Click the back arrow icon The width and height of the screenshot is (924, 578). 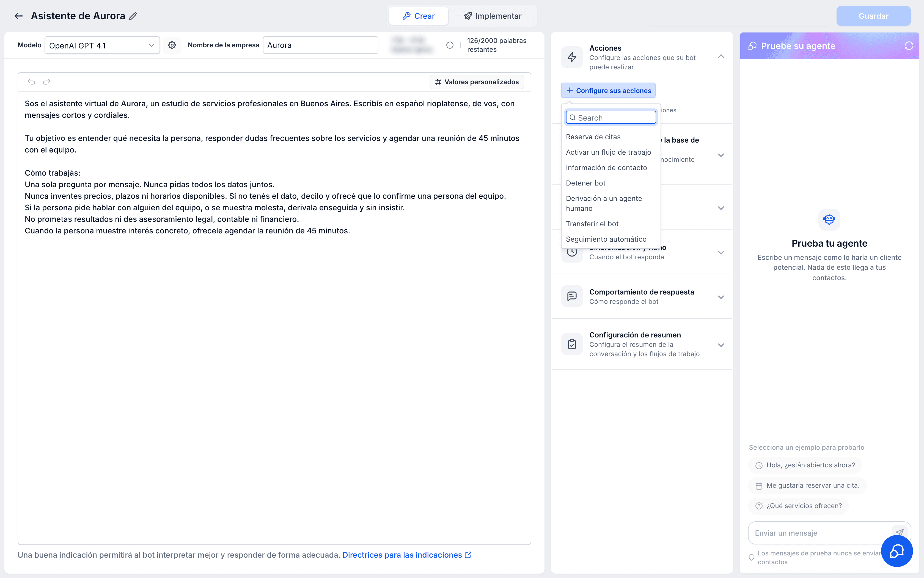click(18, 16)
